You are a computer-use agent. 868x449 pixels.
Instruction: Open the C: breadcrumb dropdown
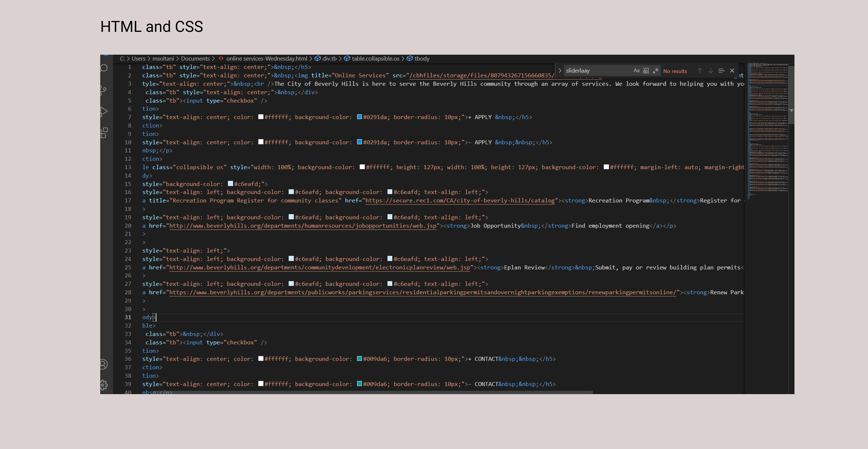pyautogui.click(x=122, y=58)
